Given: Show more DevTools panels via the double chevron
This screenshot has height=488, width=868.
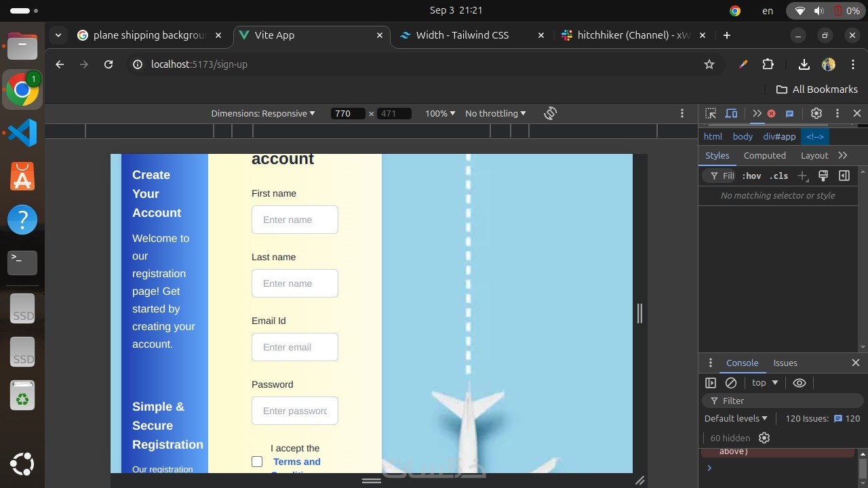Looking at the screenshot, I should click(757, 113).
